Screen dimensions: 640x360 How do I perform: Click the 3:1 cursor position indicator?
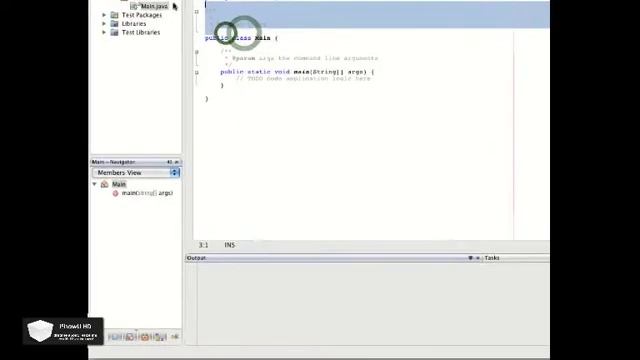pos(203,245)
